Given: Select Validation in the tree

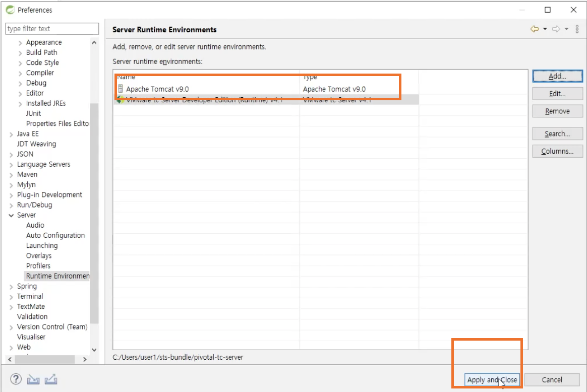Looking at the screenshot, I should [32, 316].
